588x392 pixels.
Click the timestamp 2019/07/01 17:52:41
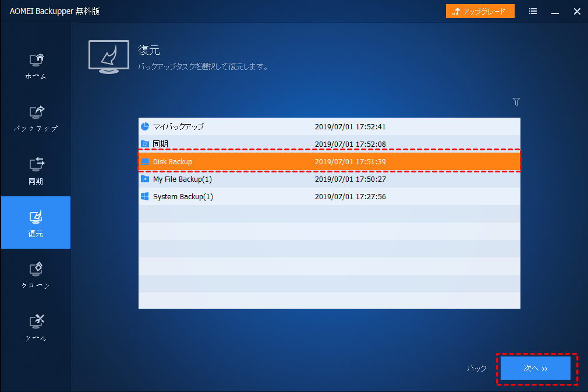tap(350, 127)
